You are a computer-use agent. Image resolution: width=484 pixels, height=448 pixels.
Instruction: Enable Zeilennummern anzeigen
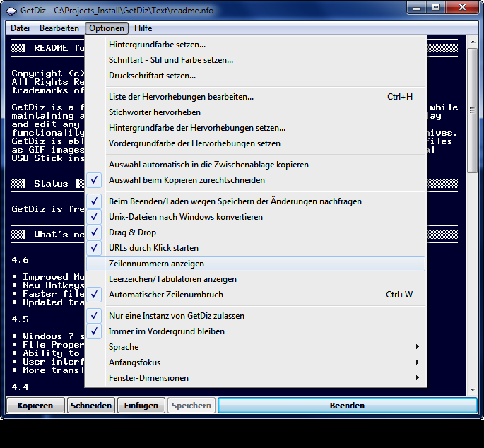coord(256,264)
